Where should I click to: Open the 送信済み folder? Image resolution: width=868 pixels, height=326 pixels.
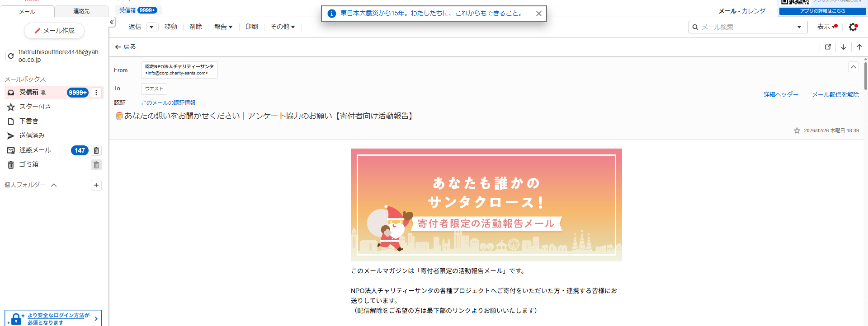pos(32,135)
